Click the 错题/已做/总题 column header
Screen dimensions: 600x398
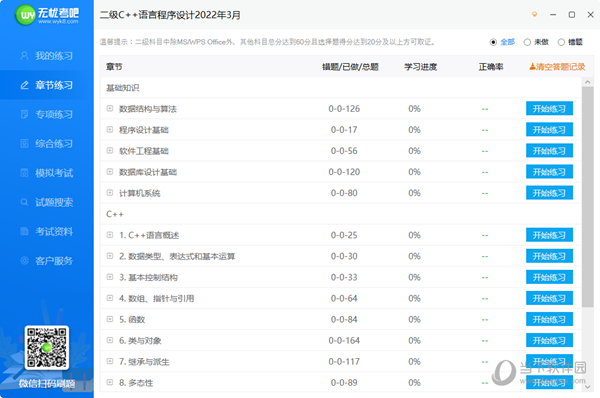click(x=350, y=67)
